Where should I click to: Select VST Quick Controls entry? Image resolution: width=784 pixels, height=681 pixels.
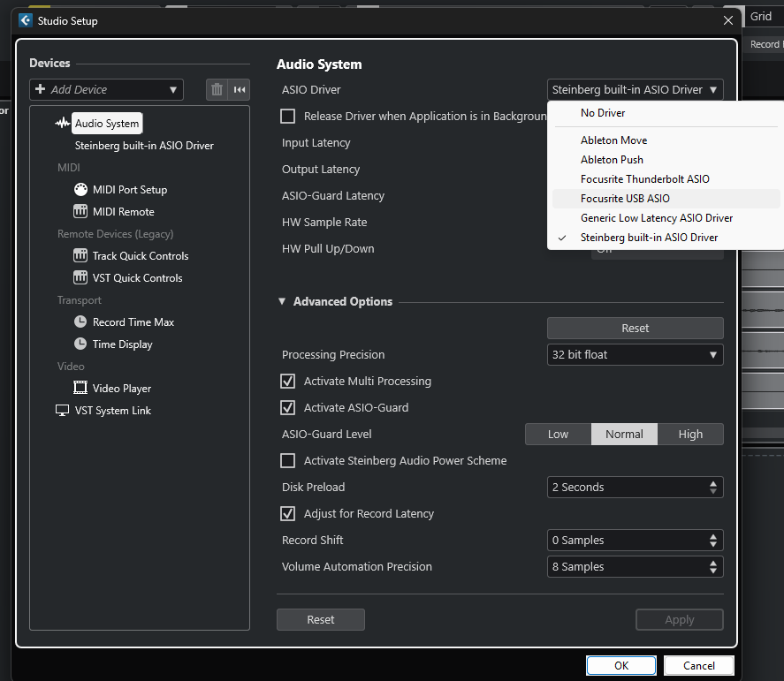138,278
